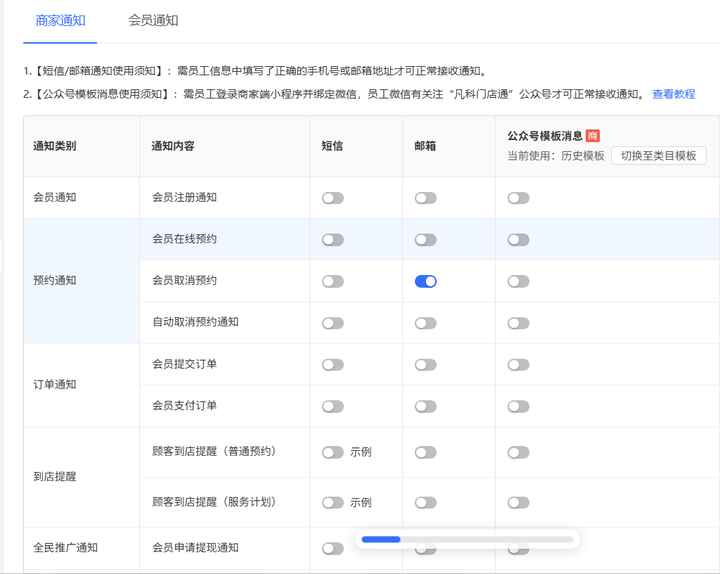720x574 pixels.
Task: Open the 查看教程 tutorial link
Action: click(673, 94)
